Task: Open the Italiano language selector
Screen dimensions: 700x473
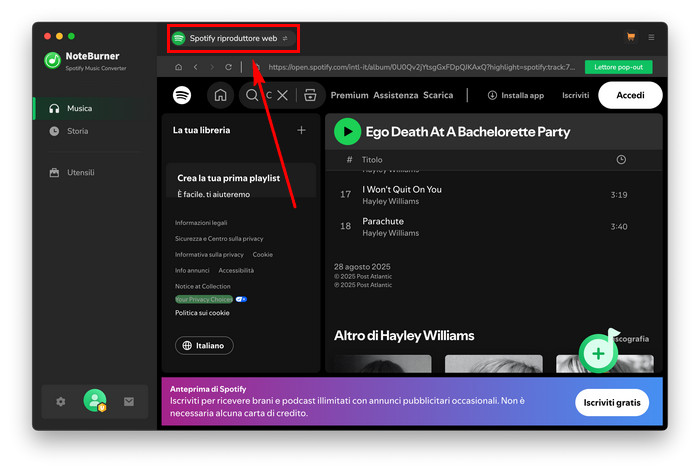Action: [204, 345]
